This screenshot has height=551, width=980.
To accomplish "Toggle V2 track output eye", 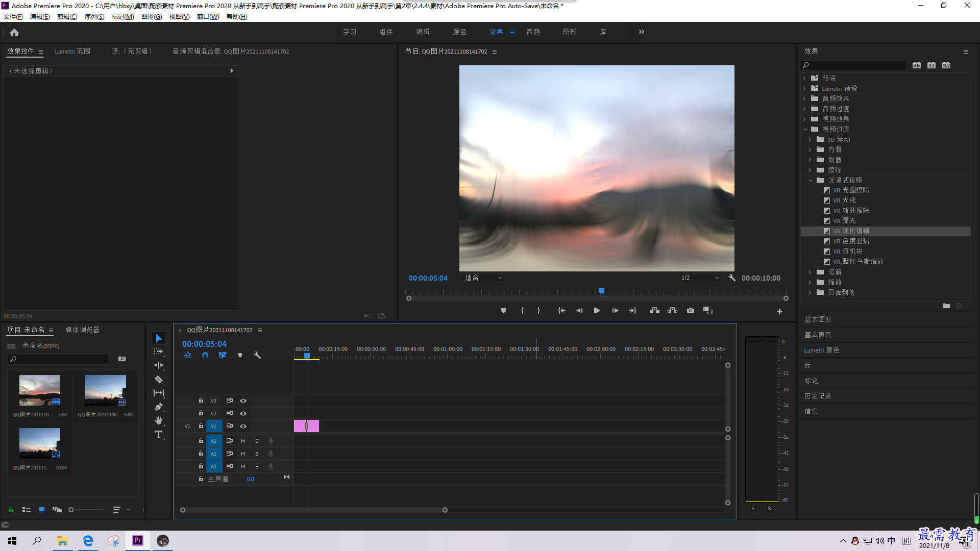I will 243,414.
